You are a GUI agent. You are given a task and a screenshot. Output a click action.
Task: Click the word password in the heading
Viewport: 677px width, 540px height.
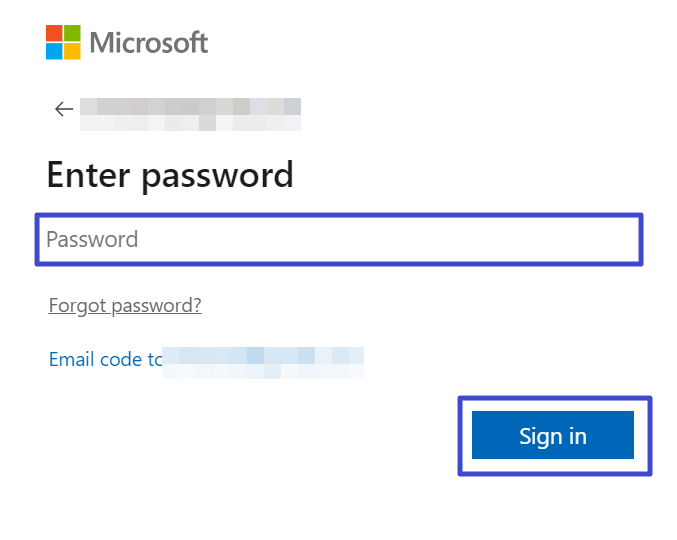click(217, 176)
